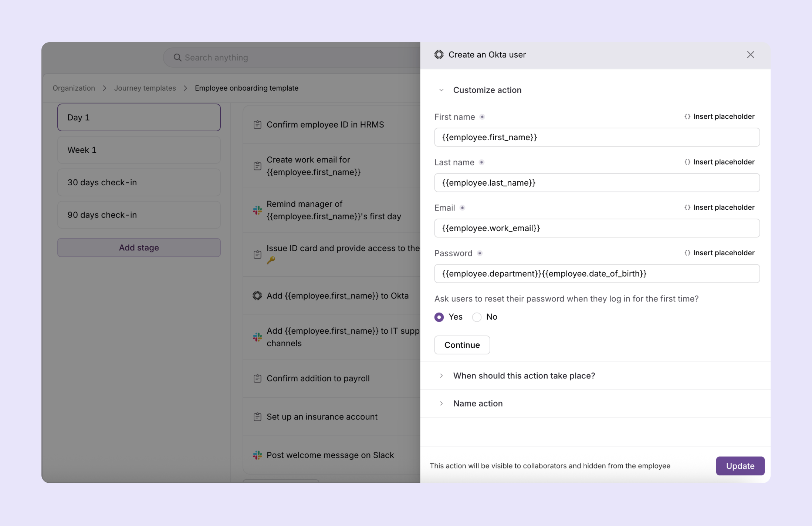Click Insert placeholder icon next to Email field
This screenshot has height=526, width=812.
pos(687,207)
